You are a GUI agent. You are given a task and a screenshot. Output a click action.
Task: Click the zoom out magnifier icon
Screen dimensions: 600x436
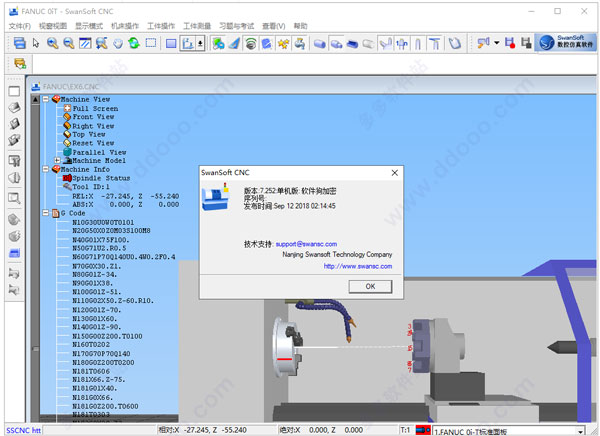(69, 43)
